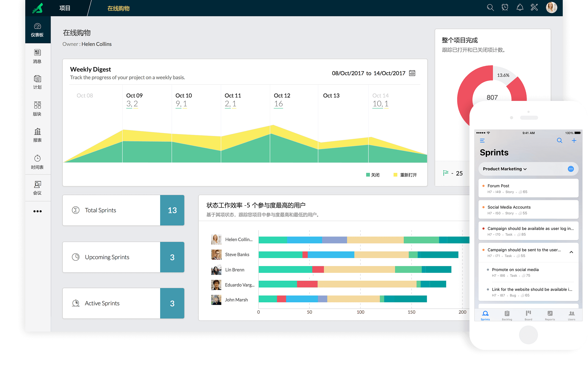Open hamburger menu in mobile app

point(482,141)
